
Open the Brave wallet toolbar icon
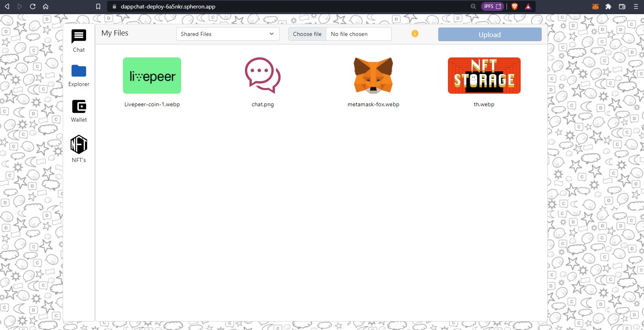[622, 6]
